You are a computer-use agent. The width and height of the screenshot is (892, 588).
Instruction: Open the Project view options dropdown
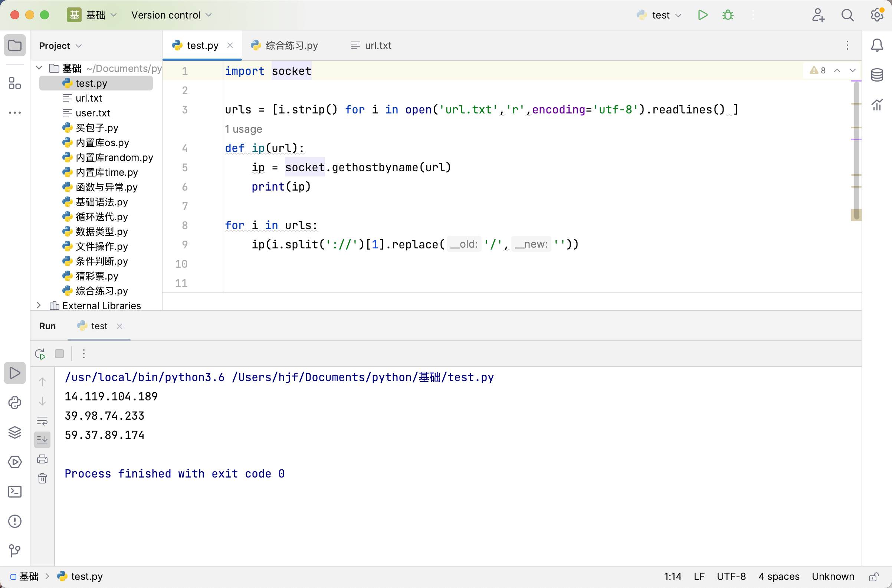click(x=60, y=46)
